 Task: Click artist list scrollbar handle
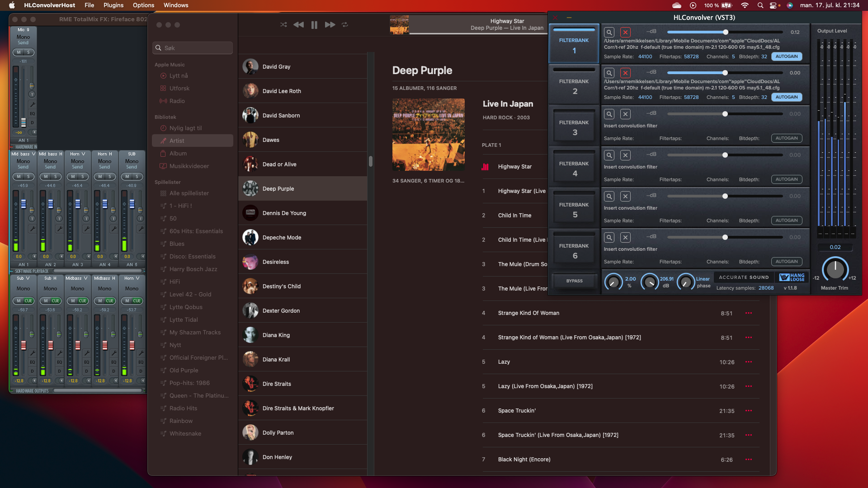point(371,161)
